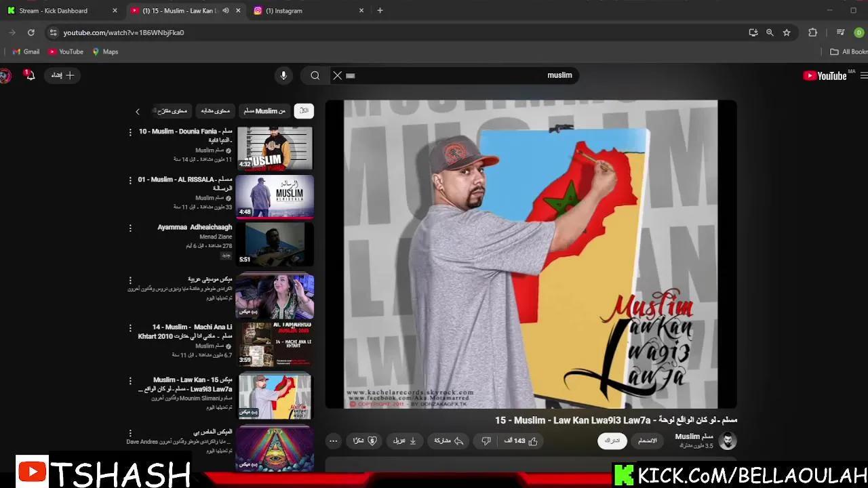Image resolution: width=868 pixels, height=488 pixels.
Task: Open Gmail bookmark
Action: point(26,52)
